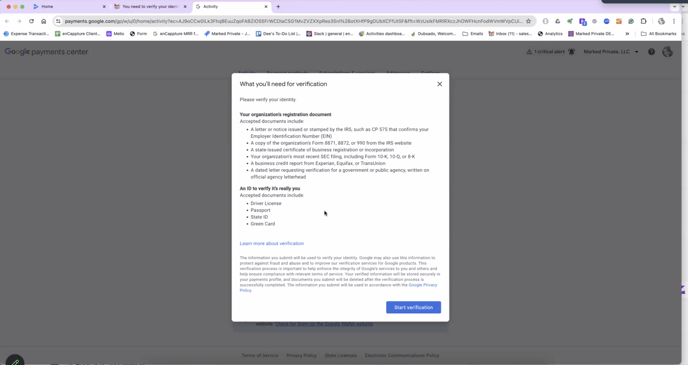Expand hidden bookmarks with double chevron
Viewport: 688px width, 365px height.
coord(627,34)
